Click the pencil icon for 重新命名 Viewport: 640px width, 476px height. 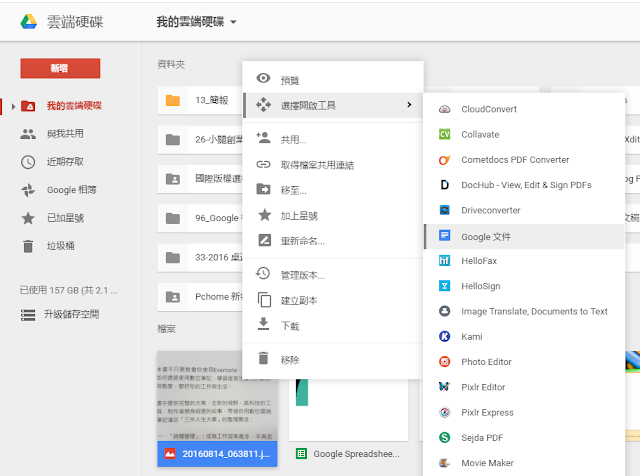click(x=264, y=240)
